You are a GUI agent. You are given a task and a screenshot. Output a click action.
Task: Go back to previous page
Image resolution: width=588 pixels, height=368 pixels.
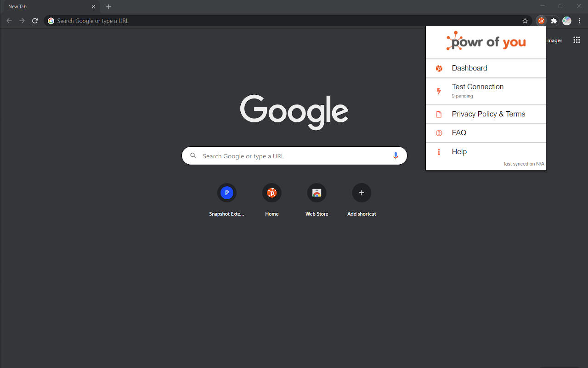[x=9, y=21]
